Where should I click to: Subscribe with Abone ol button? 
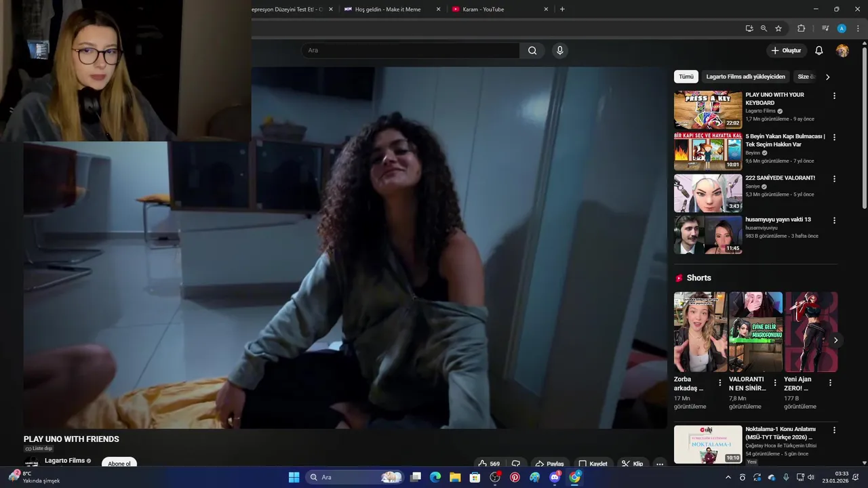coord(119,464)
